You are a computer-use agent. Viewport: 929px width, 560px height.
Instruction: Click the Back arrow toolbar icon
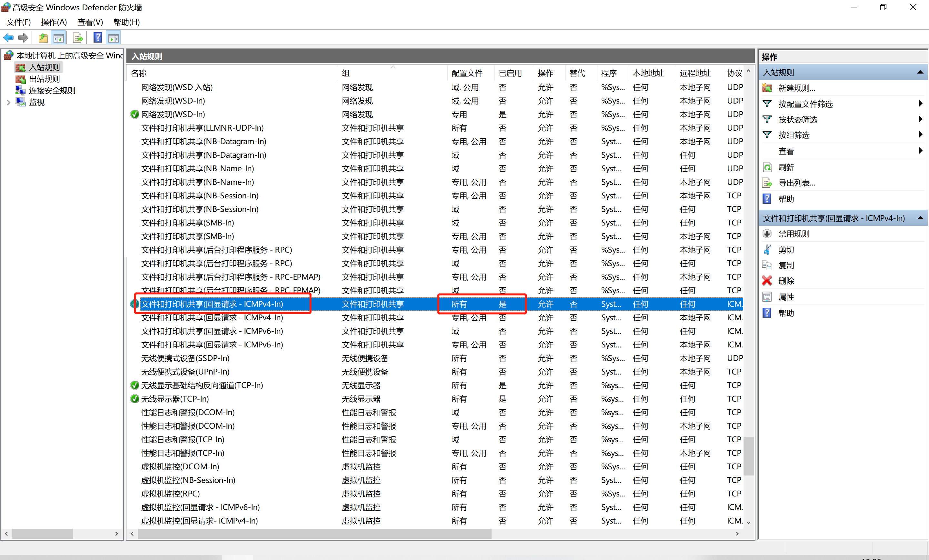[x=8, y=38]
